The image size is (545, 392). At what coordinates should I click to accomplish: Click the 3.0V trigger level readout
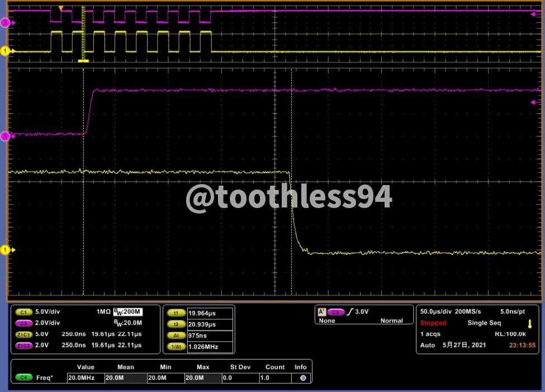click(362, 311)
